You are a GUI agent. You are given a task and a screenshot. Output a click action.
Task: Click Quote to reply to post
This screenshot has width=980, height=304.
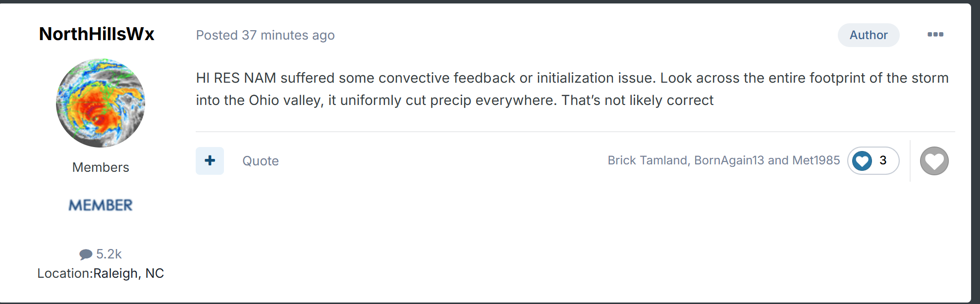[261, 161]
